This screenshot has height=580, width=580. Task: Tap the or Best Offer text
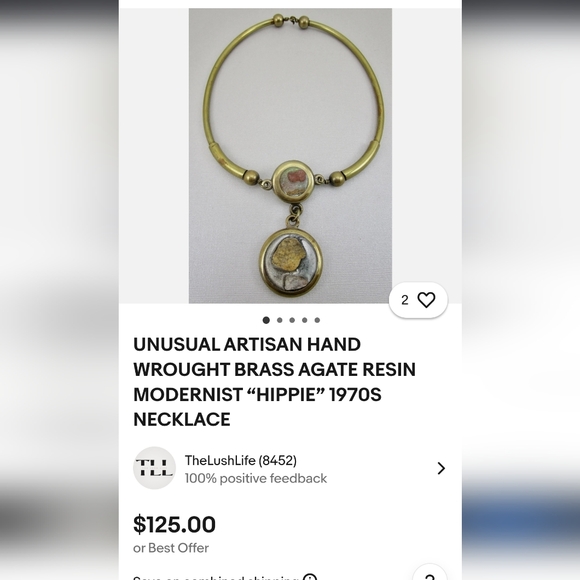[171, 548]
